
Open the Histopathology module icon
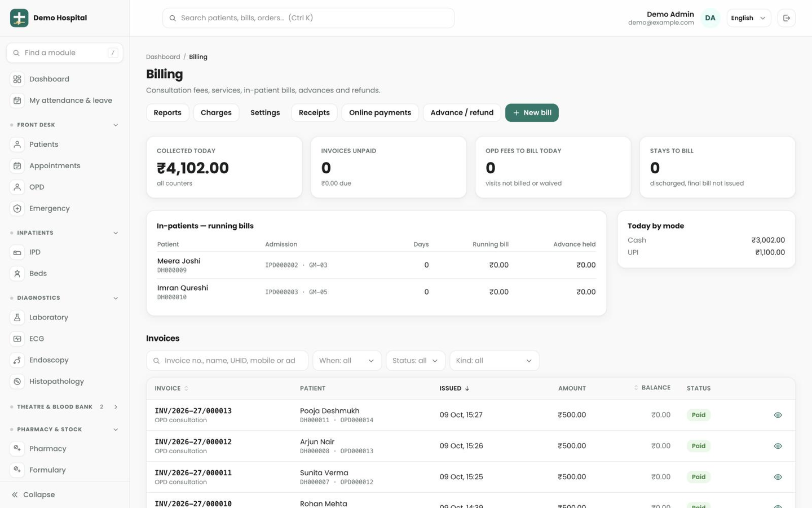pyautogui.click(x=17, y=382)
